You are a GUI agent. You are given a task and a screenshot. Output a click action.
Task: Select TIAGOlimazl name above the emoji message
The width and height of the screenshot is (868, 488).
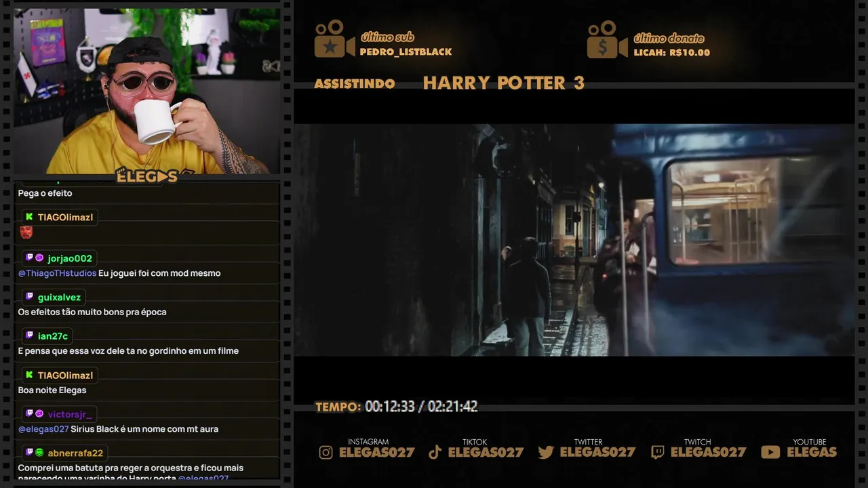click(65, 217)
